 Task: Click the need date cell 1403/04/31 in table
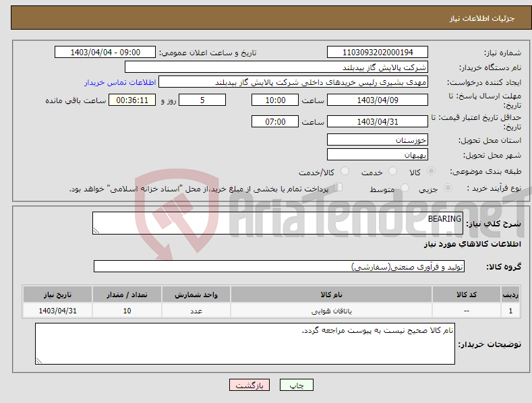[58, 311]
